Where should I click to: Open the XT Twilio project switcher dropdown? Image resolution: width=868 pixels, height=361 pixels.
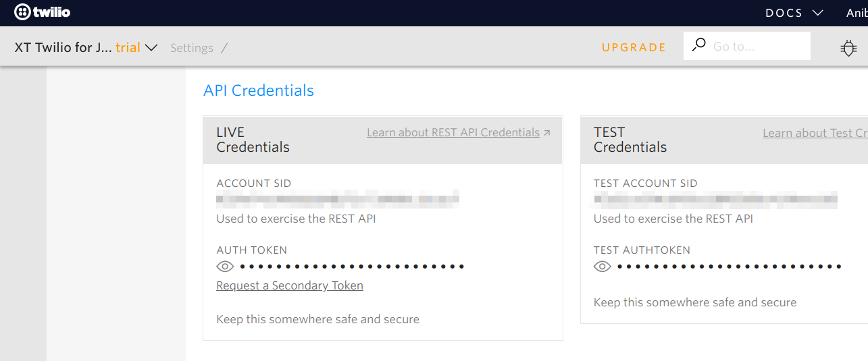86,47
